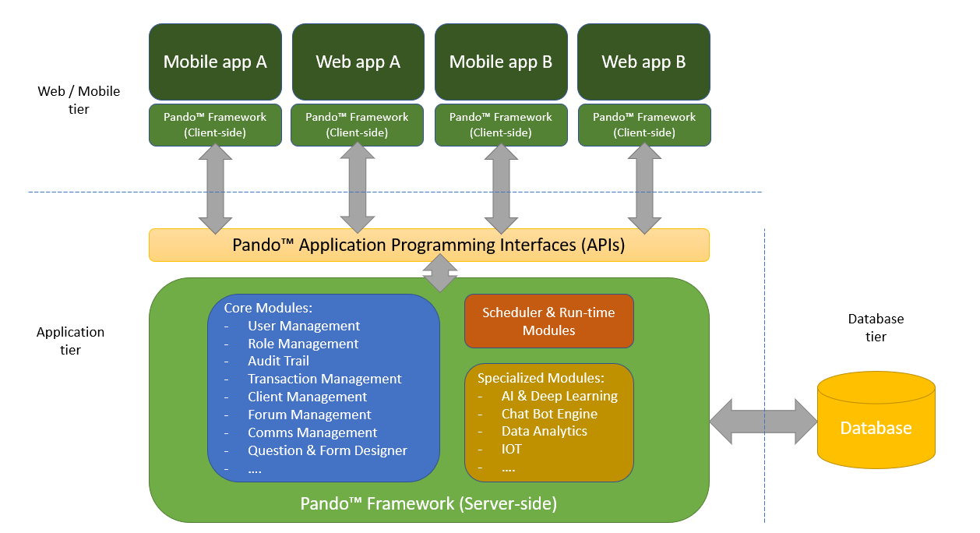Click the Pando Framework (Server-side) label

[428, 503]
